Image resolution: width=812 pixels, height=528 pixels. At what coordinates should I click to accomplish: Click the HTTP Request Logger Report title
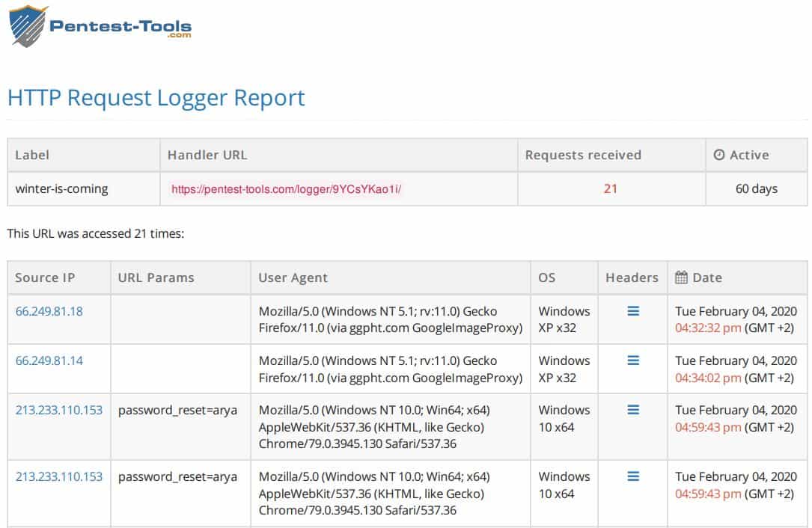click(155, 98)
